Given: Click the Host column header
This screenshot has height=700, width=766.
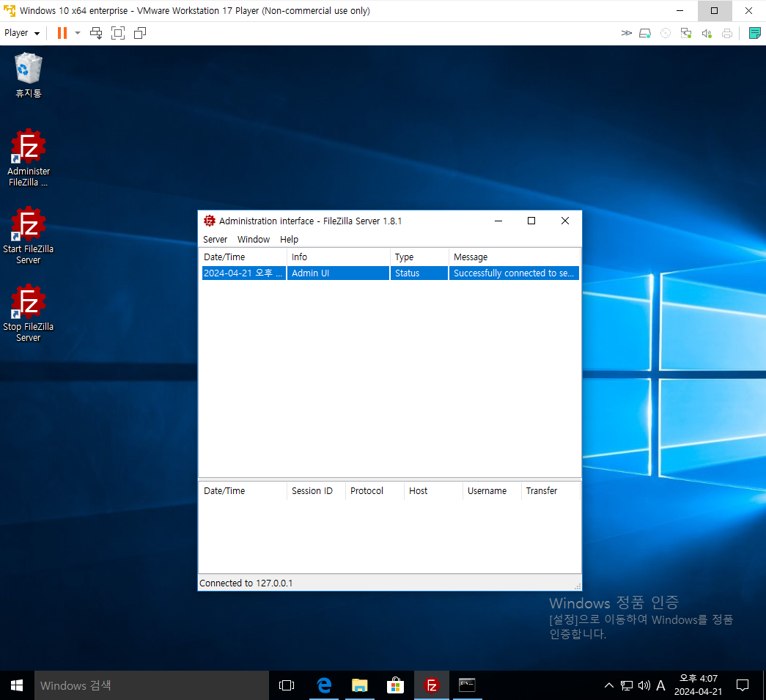Looking at the screenshot, I should pyautogui.click(x=433, y=491).
